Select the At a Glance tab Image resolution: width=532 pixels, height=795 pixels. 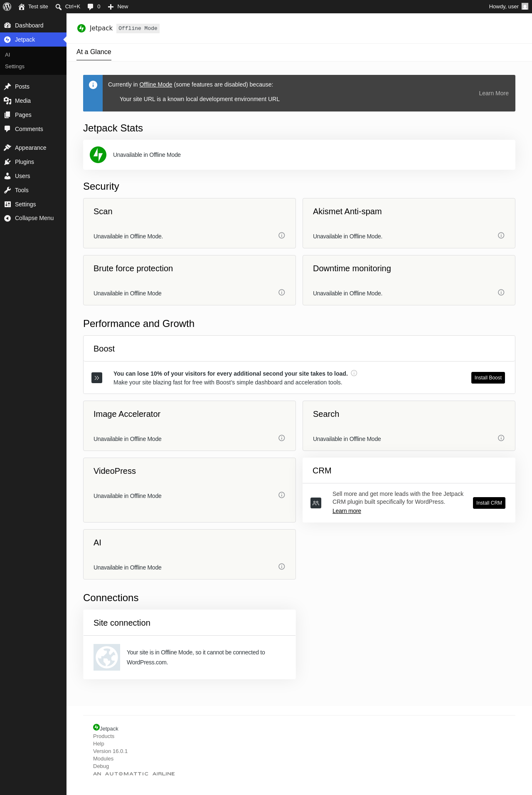click(x=94, y=52)
